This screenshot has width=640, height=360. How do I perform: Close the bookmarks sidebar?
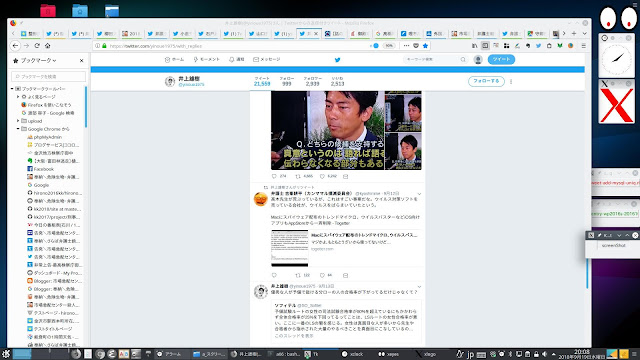[x=82, y=60]
